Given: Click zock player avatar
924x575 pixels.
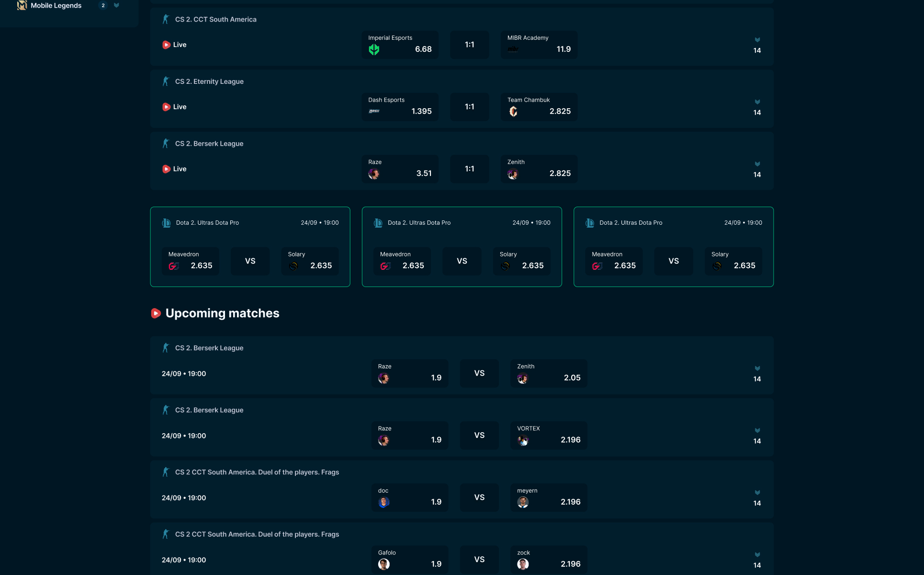Looking at the screenshot, I should 523,564.
